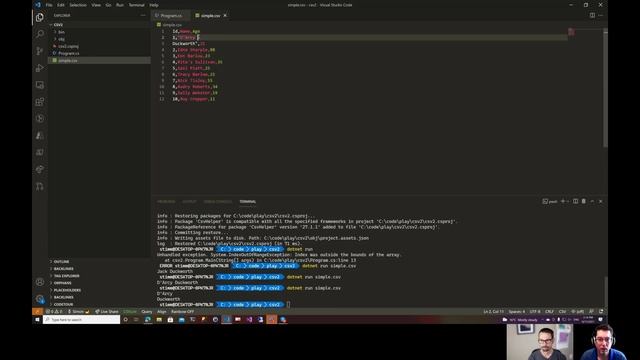Change the CSV language mode
This screenshot has width=640, height=360.
[562, 311]
